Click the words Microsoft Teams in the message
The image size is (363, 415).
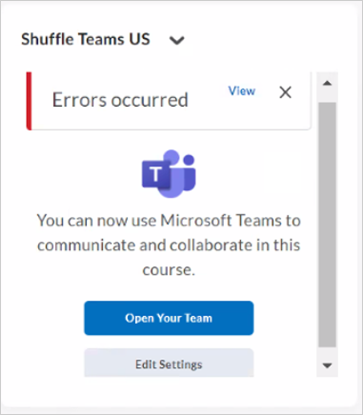coord(221,221)
